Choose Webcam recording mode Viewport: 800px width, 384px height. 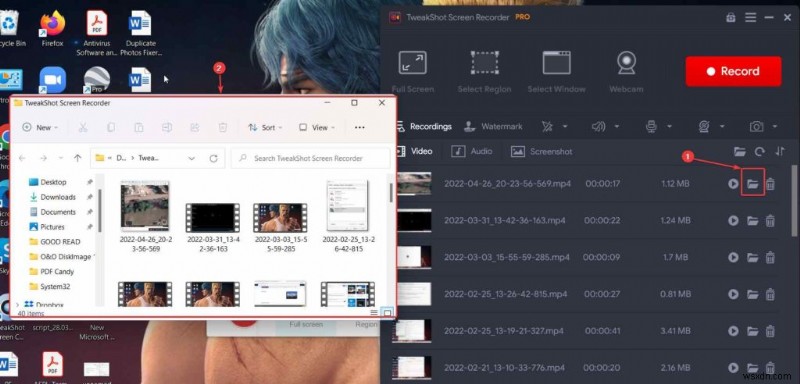pyautogui.click(x=626, y=71)
